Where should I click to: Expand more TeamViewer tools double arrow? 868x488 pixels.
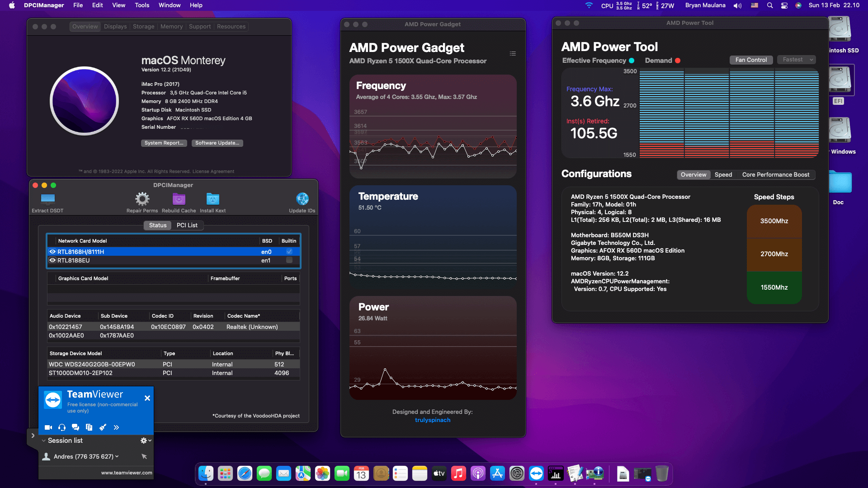pyautogui.click(x=116, y=427)
